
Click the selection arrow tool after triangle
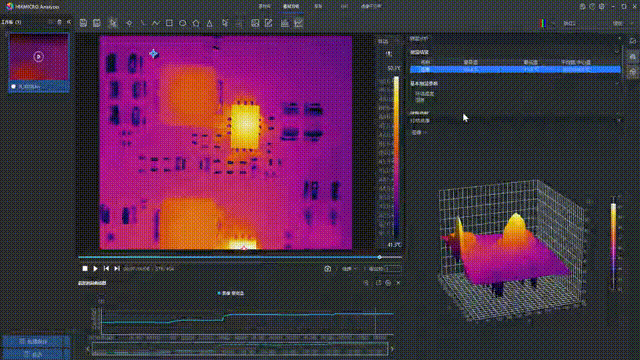pyautogui.click(x=225, y=23)
